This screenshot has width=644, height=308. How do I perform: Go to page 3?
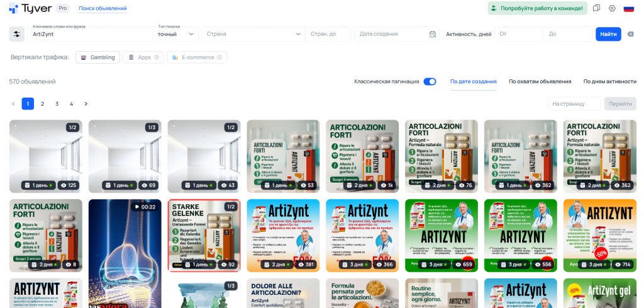click(57, 104)
